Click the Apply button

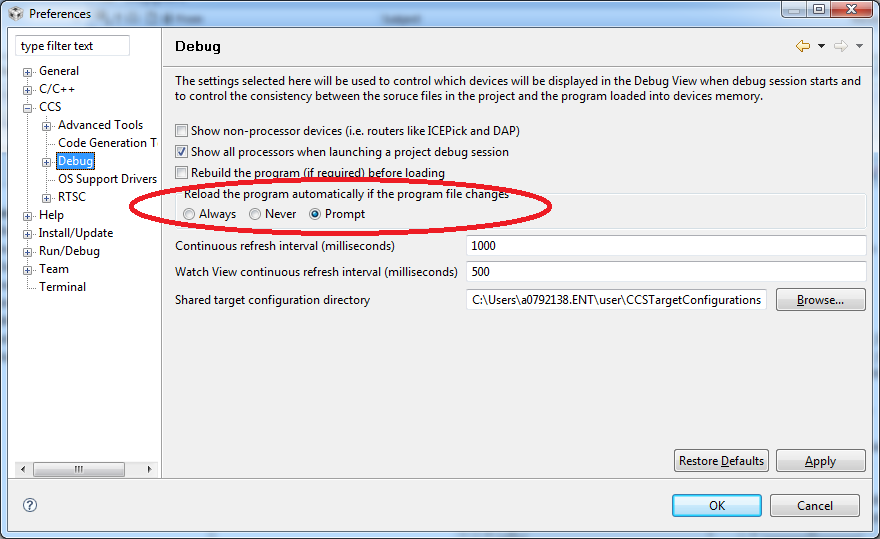coord(820,461)
